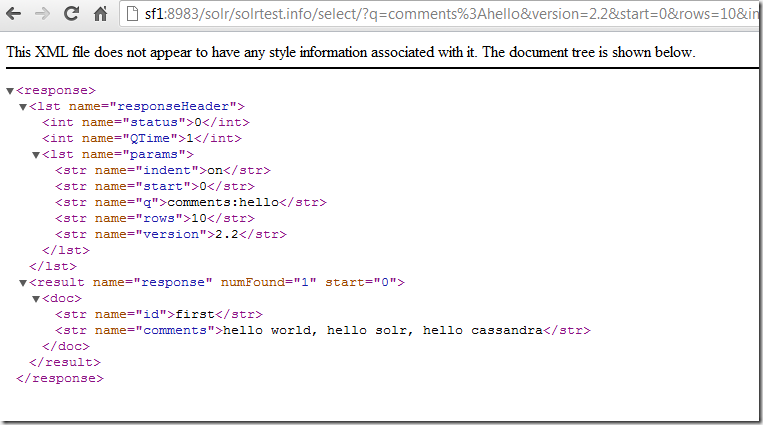Collapse the doc node triangle
763x425 pixels.
click(x=36, y=299)
